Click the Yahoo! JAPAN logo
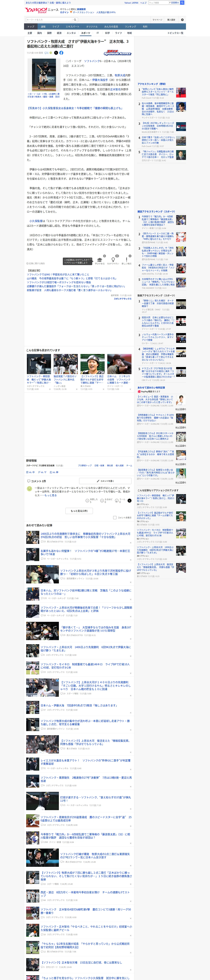This screenshot has width=210, height=980. [x=36, y=10]
